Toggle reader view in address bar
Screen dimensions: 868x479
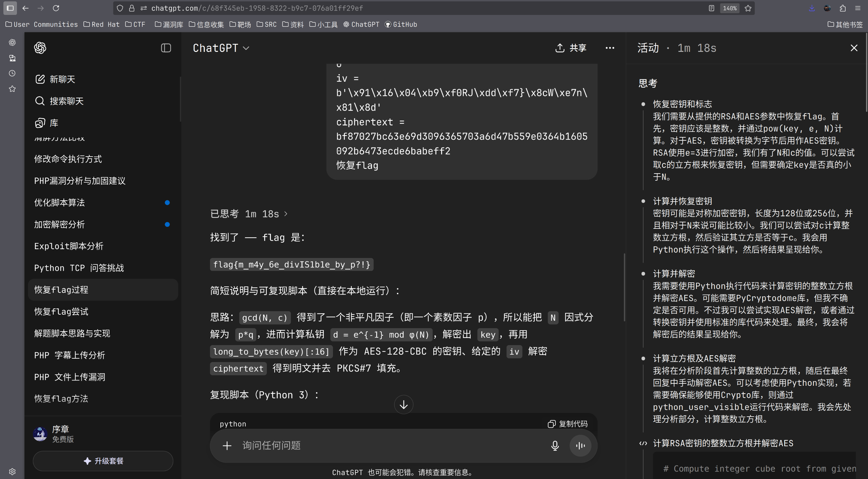point(711,8)
